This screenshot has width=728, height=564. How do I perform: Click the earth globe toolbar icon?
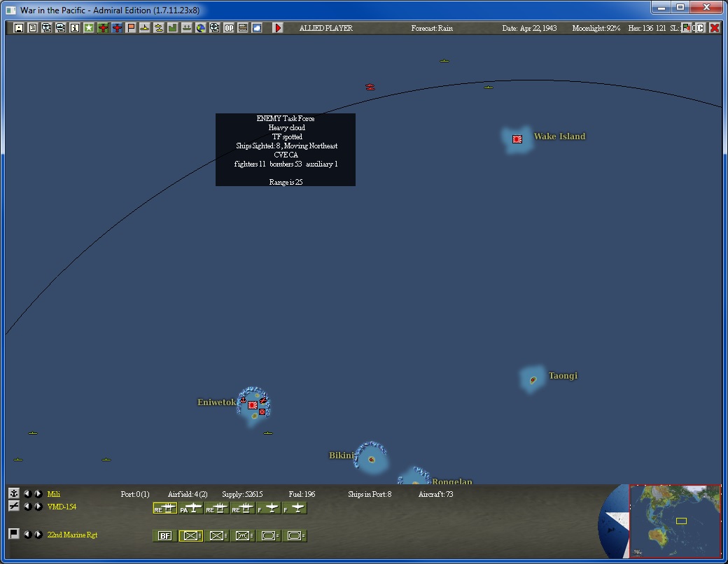pyautogui.click(x=201, y=28)
